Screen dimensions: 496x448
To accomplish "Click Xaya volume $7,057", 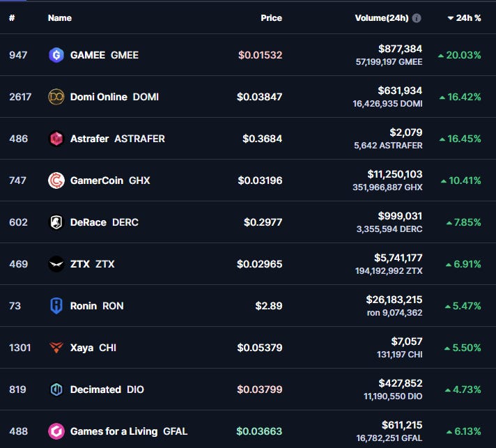I will tap(407, 341).
